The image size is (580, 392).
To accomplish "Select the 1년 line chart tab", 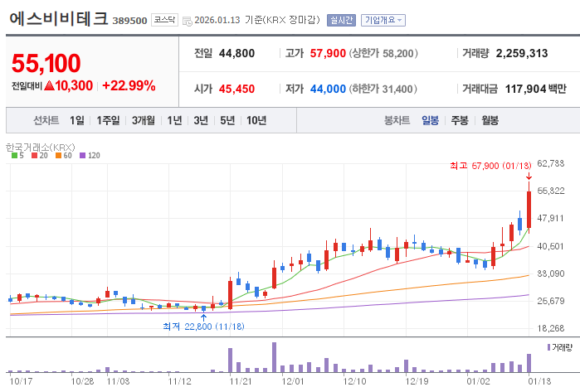I will coord(174,120).
